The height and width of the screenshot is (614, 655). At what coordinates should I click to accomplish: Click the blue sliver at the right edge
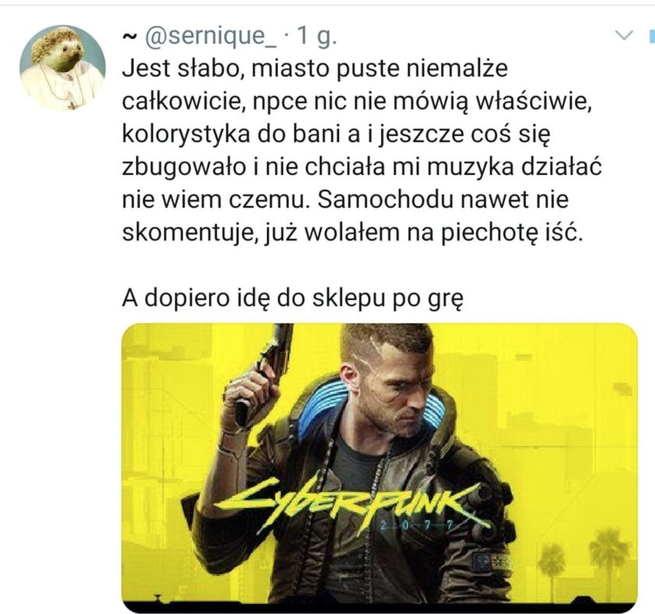click(x=652, y=36)
